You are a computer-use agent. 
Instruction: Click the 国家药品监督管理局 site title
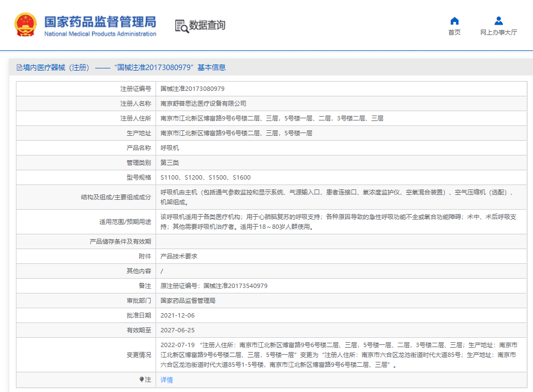coord(100,21)
